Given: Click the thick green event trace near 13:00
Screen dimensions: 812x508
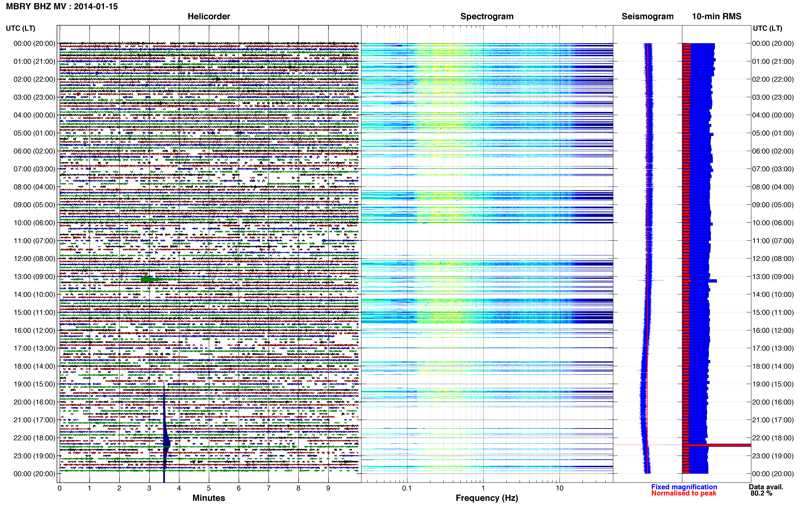Looking at the screenshot, I should 149,279.
